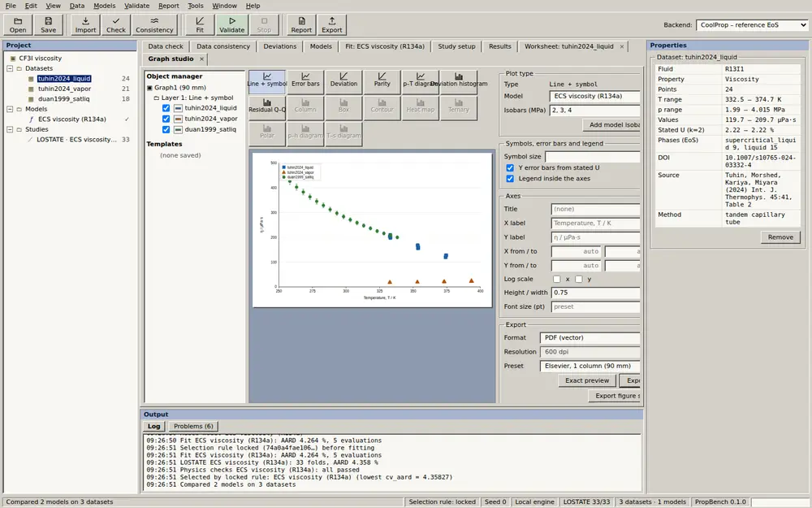Collapse the Models tree node
812x508 pixels.
point(10,110)
